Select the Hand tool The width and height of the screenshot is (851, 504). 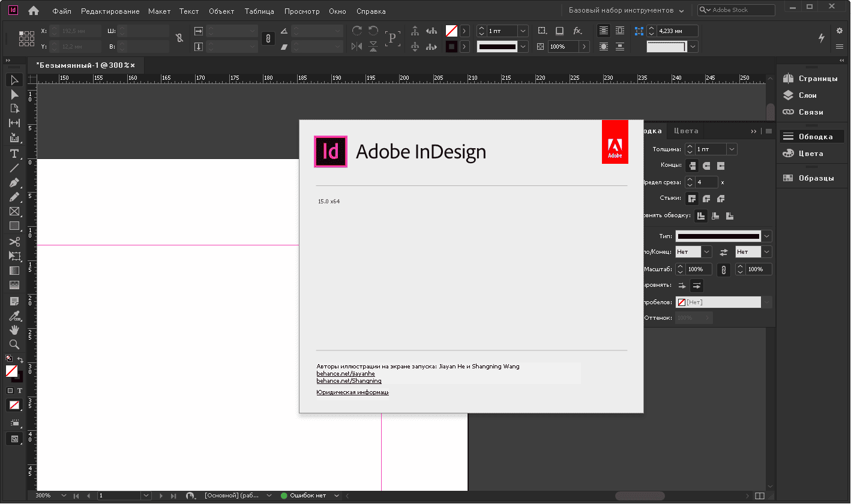[x=14, y=330]
